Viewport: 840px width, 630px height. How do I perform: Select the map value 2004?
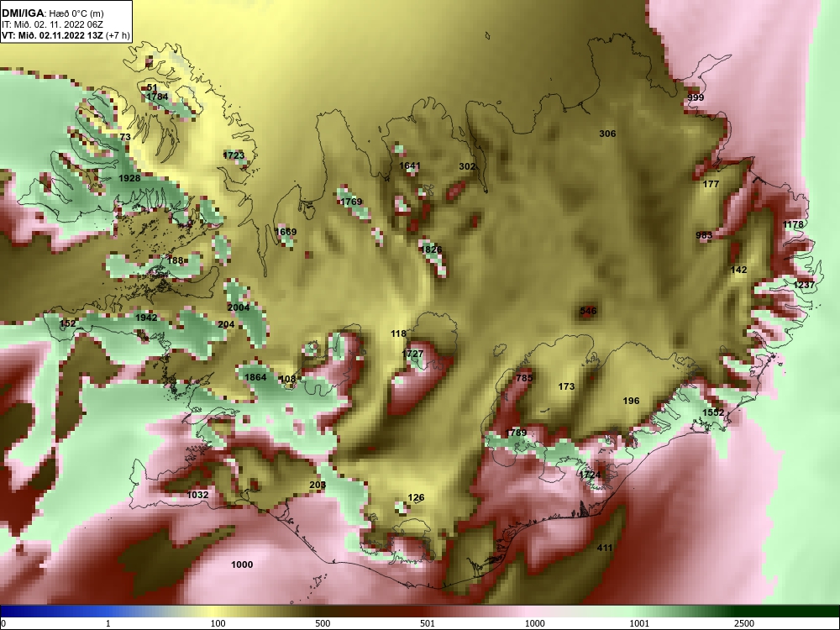click(x=239, y=307)
